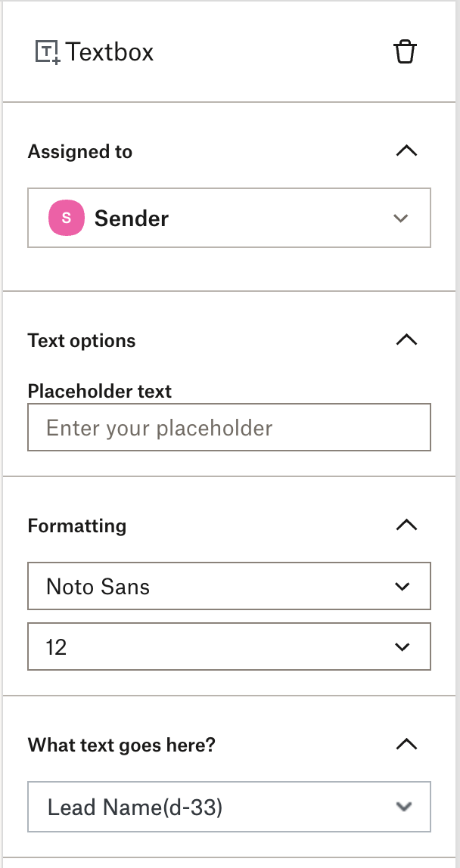Click the pink Sender avatar badge
The image size is (460, 868).
[67, 218]
